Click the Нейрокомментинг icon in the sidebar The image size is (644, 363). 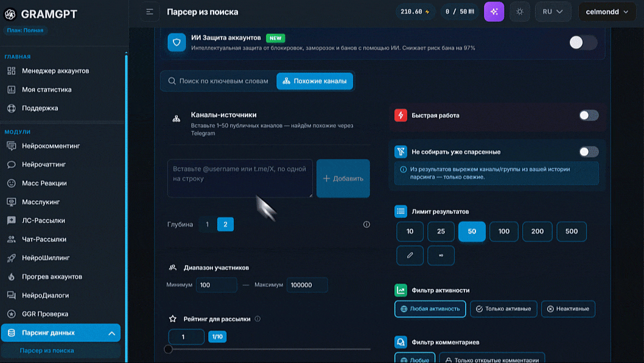[12, 146]
